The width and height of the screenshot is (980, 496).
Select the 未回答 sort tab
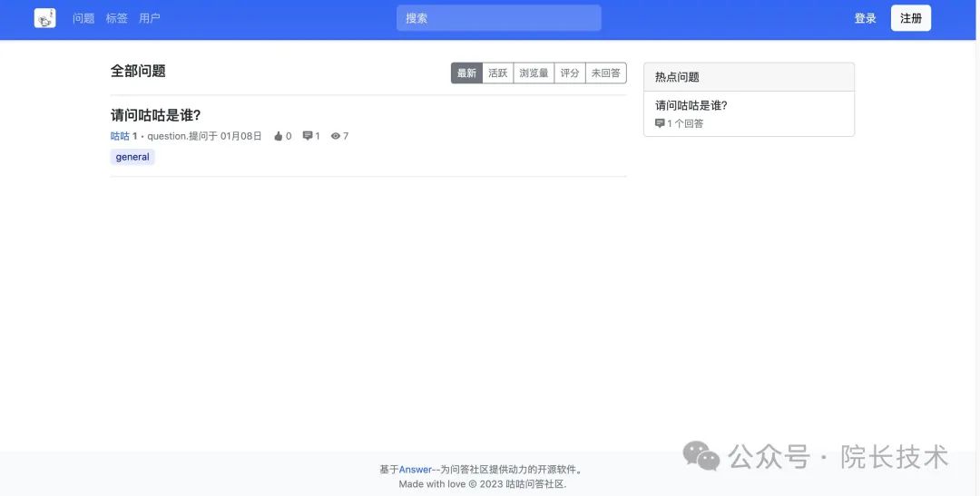606,73
